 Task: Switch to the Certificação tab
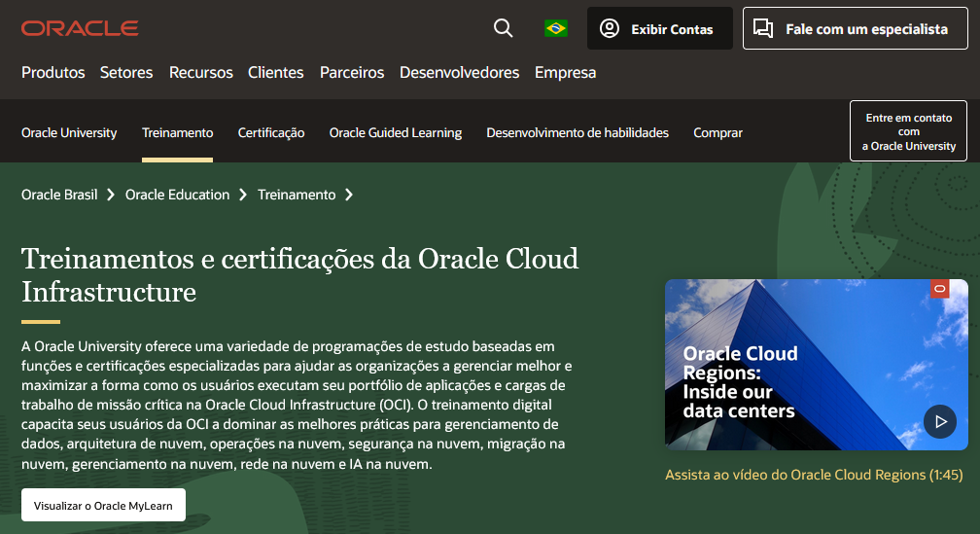[x=271, y=133]
